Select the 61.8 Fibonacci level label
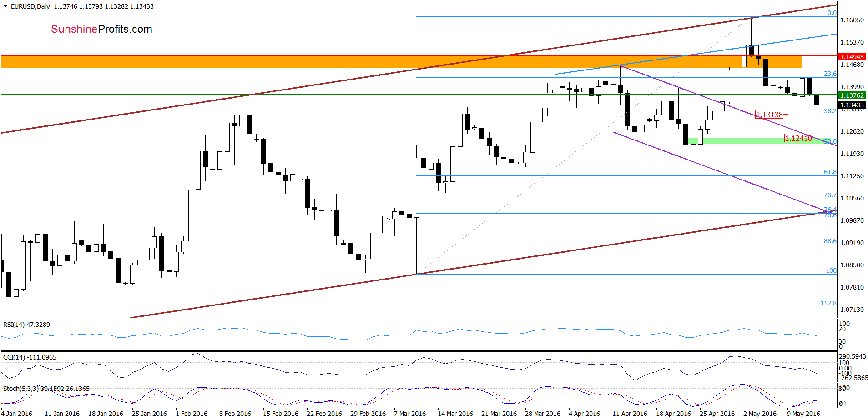This screenshot has width=868, height=420. [830, 172]
